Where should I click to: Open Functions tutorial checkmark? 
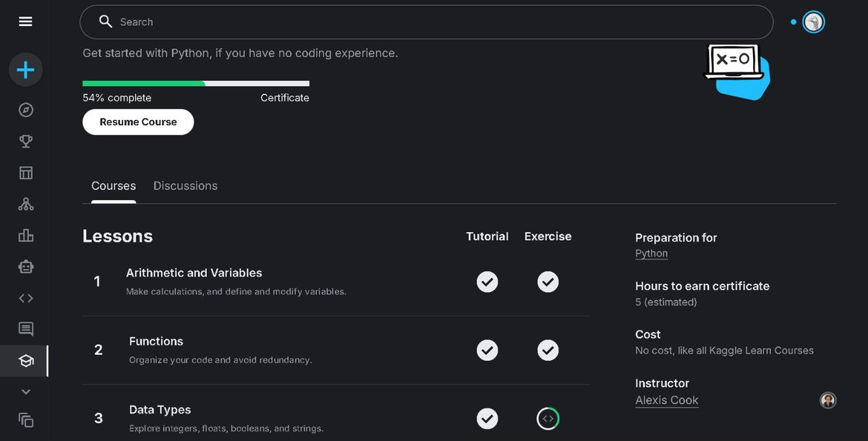[488, 350]
